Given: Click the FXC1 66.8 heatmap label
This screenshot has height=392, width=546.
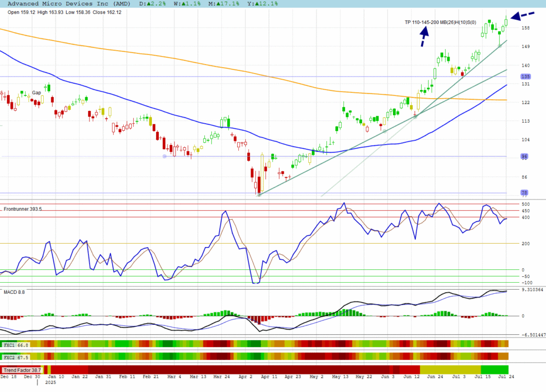Looking at the screenshot, I should tap(16, 345).
